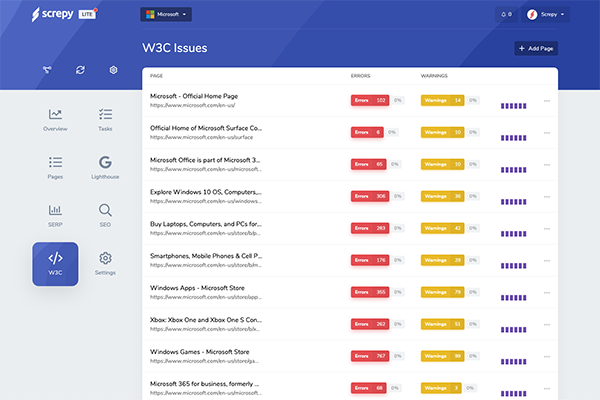Click the history bars for Windows Apps row
The height and width of the screenshot is (400, 600).
pyautogui.click(x=514, y=298)
